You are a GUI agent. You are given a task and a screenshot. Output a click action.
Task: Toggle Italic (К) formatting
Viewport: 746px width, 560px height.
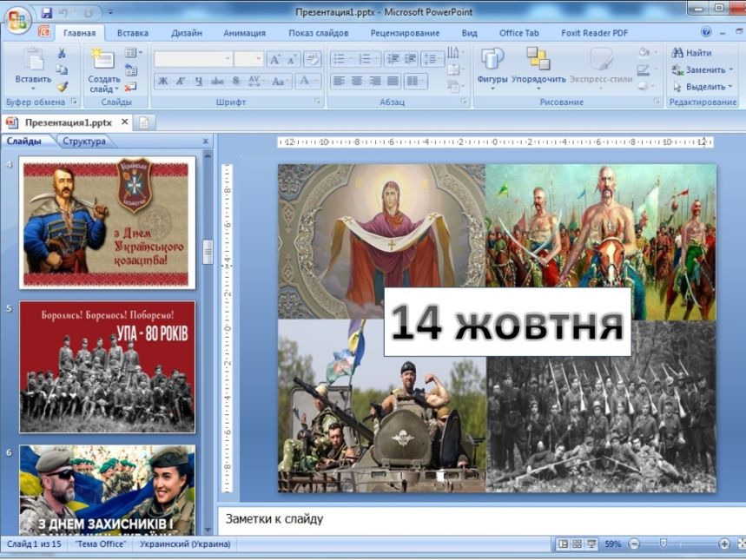click(181, 81)
